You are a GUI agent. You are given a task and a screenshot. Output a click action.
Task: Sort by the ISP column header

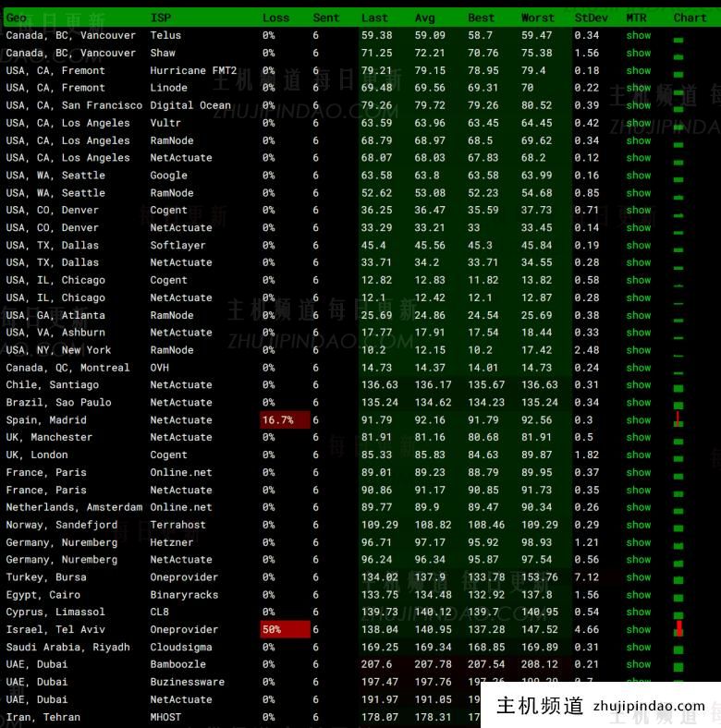[161, 18]
